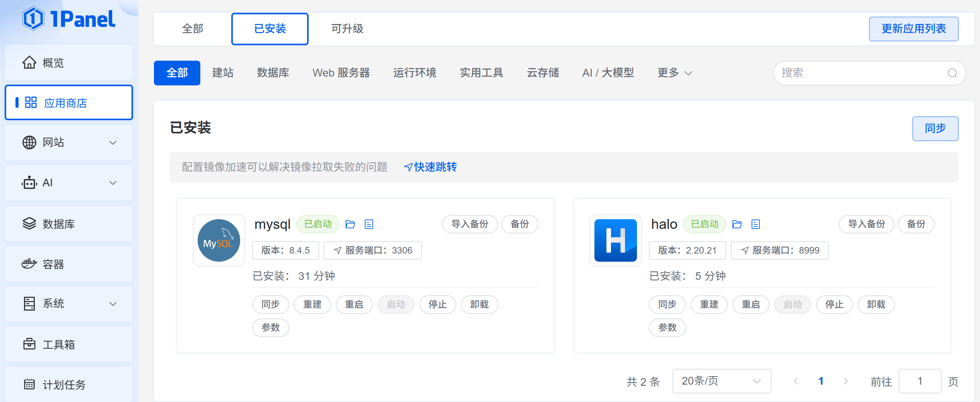Image resolution: width=980 pixels, height=402 pixels.
Task: Select the AI / 大模型 category
Action: point(608,73)
